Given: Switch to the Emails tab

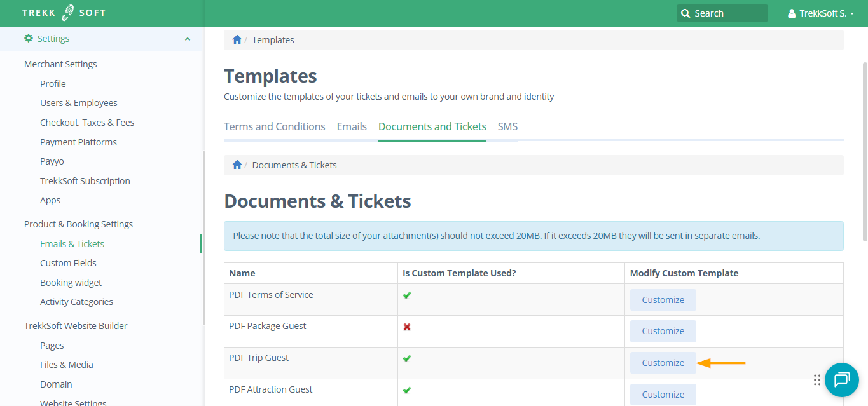Looking at the screenshot, I should 352,126.
